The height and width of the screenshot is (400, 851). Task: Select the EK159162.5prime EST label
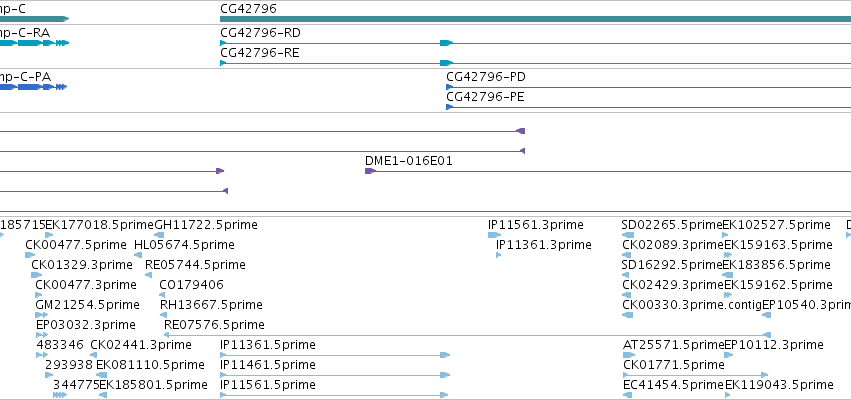(x=778, y=285)
